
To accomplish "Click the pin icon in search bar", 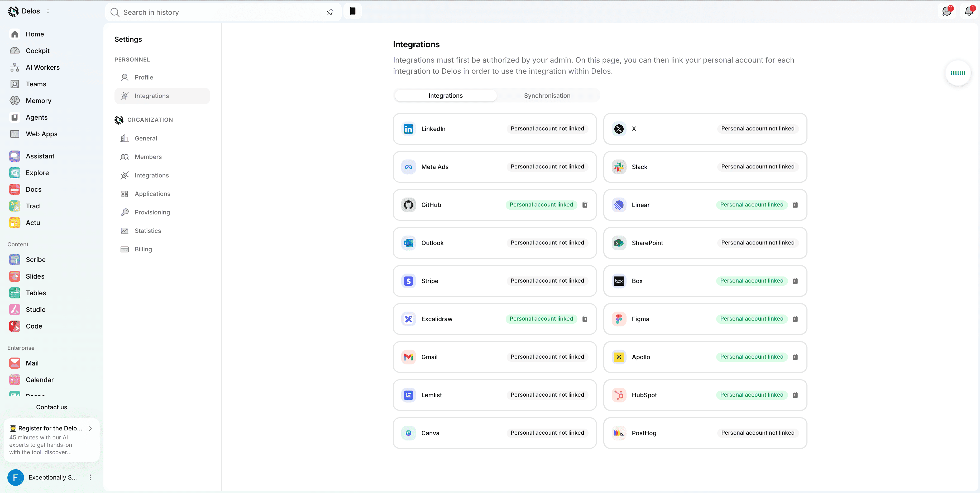I will click(x=330, y=12).
